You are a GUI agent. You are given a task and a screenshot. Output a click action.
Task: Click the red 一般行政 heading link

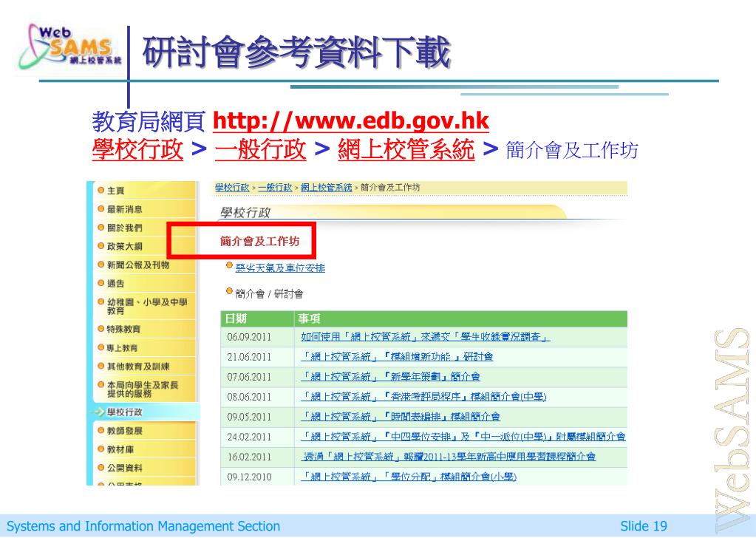(260, 149)
